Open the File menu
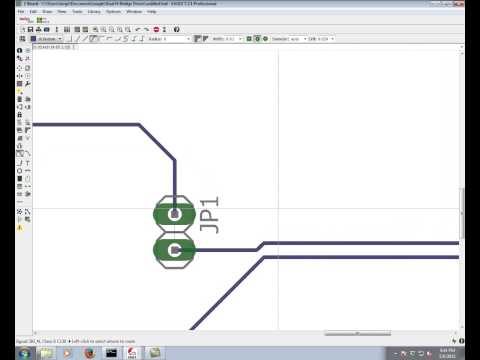 [x=21, y=12]
